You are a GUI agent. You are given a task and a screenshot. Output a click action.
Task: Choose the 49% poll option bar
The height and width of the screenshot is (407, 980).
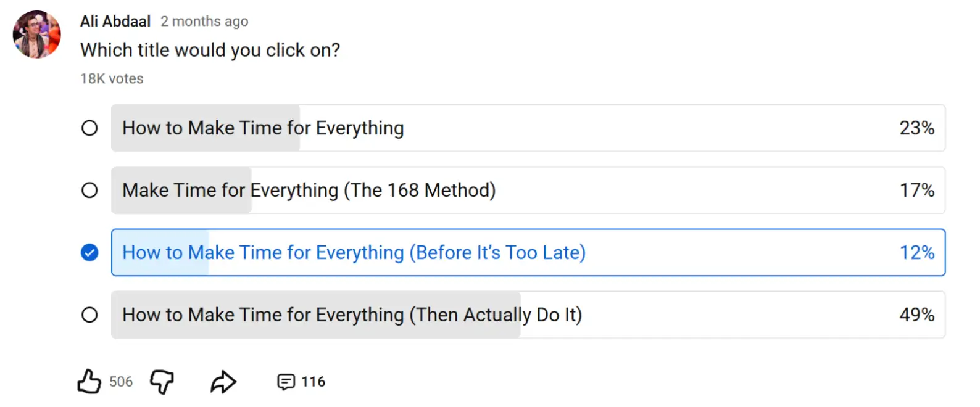710,315
